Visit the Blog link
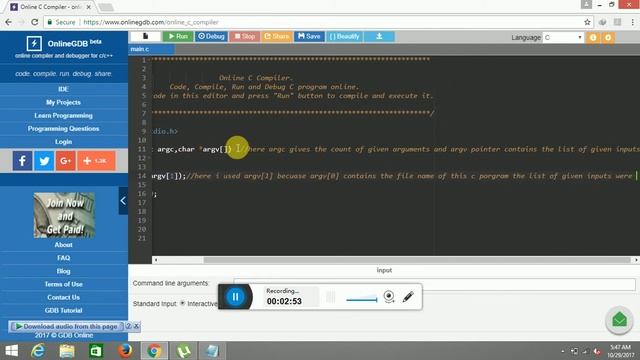The height and width of the screenshot is (360, 640). (63, 271)
